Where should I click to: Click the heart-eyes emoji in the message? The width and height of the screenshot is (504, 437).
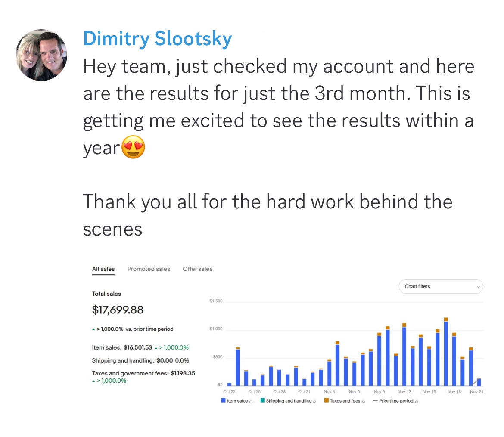pos(134,148)
